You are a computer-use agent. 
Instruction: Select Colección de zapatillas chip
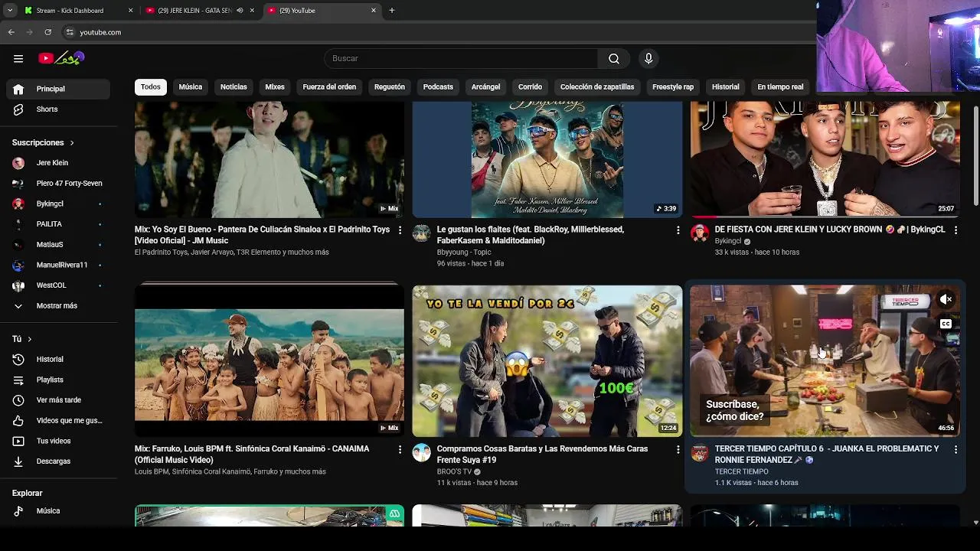point(597,87)
